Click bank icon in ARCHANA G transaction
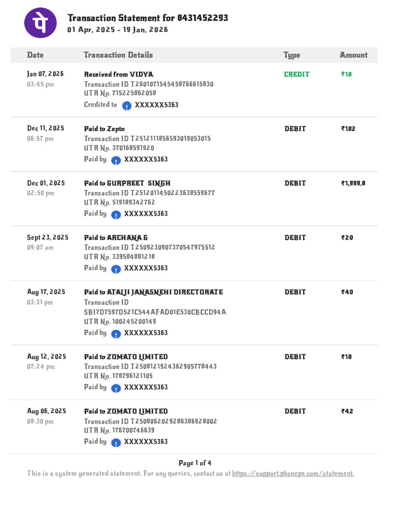 [116, 269]
